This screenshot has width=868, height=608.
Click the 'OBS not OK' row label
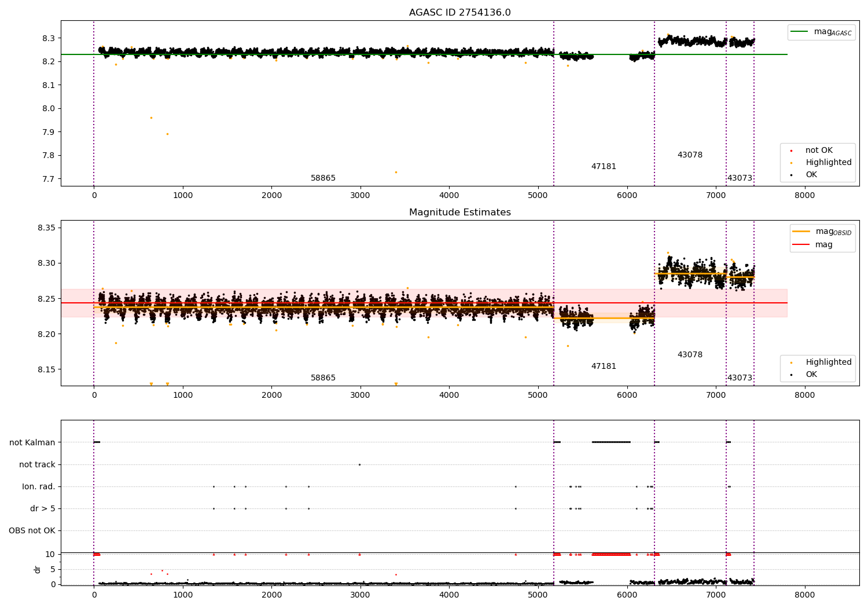[32, 530]
